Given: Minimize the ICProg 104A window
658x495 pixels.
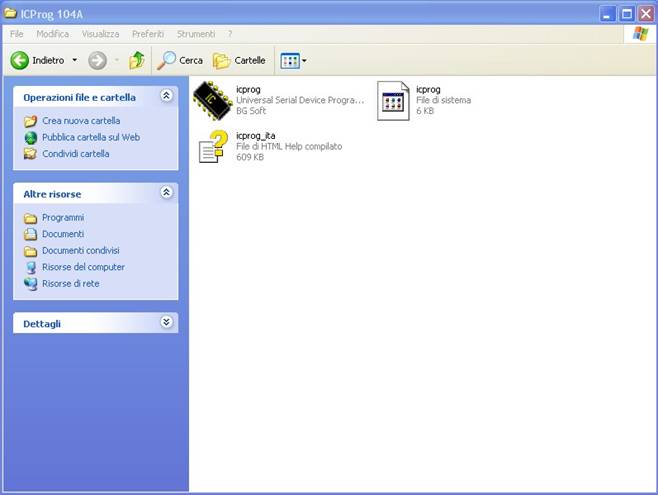Looking at the screenshot, I should tap(607, 14).
